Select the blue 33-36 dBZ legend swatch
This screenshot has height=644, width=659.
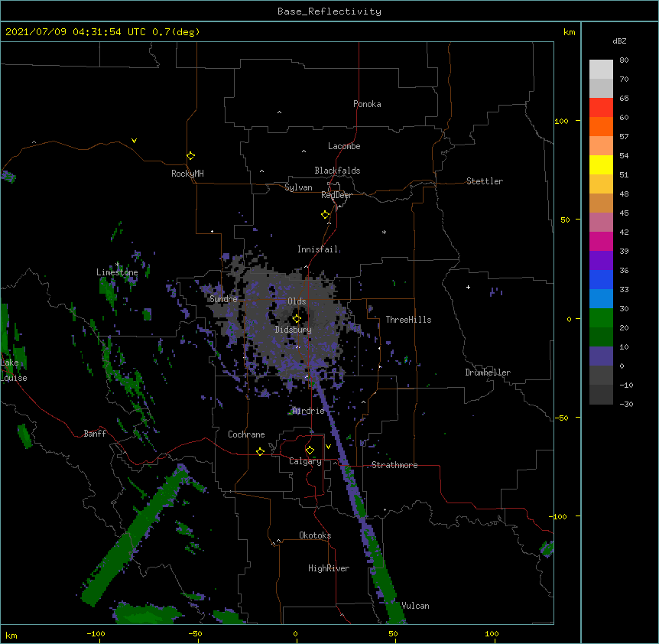click(601, 279)
